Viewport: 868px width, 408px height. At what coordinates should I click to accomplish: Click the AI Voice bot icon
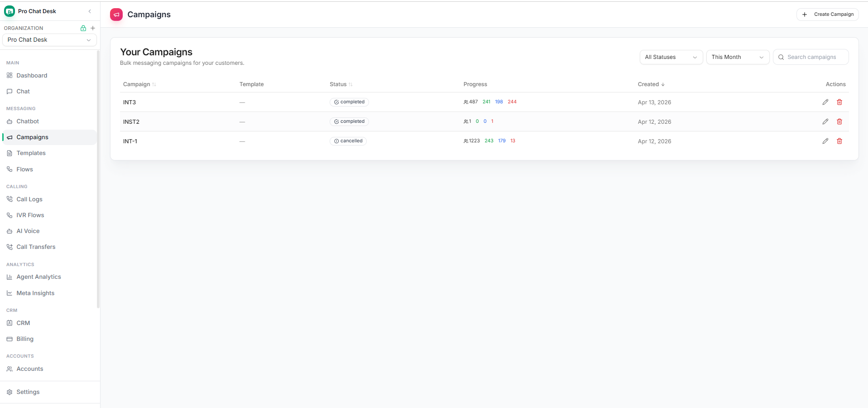pyautogui.click(x=10, y=231)
